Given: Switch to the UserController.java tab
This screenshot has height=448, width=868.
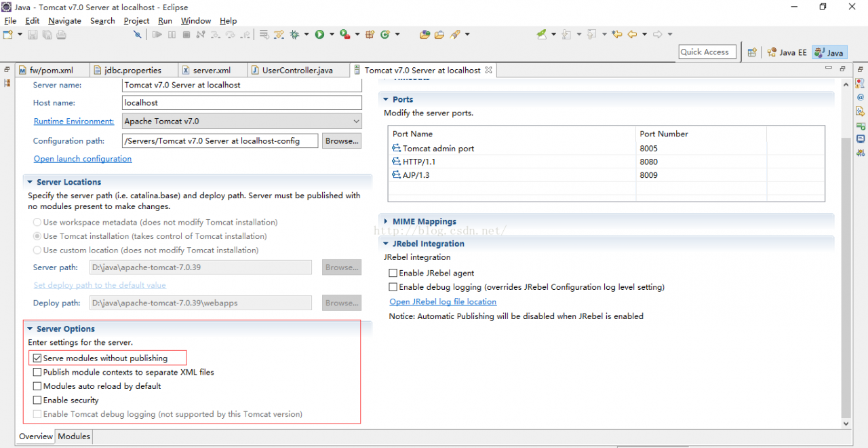Looking at the screenshot, I should point(297,70).
